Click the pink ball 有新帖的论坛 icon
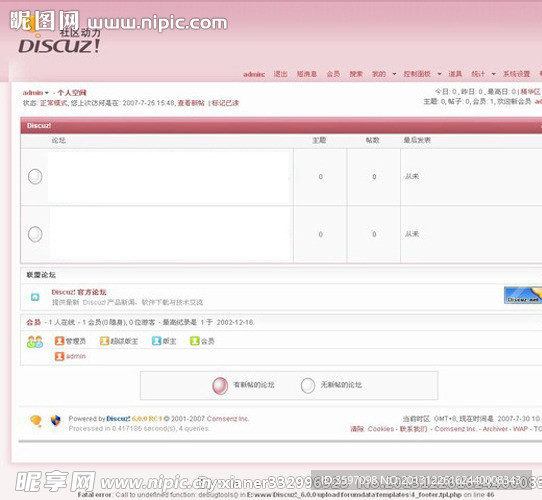 click(220, 386)
